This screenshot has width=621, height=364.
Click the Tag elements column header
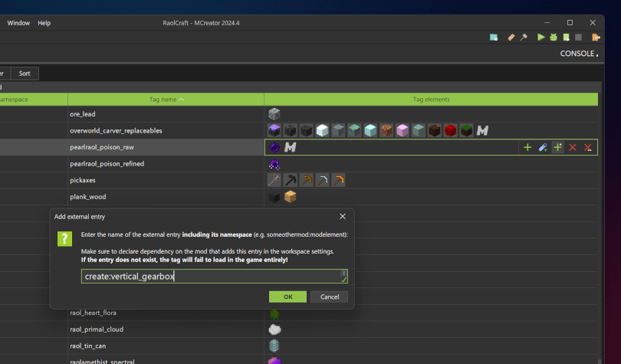(432, 100)
